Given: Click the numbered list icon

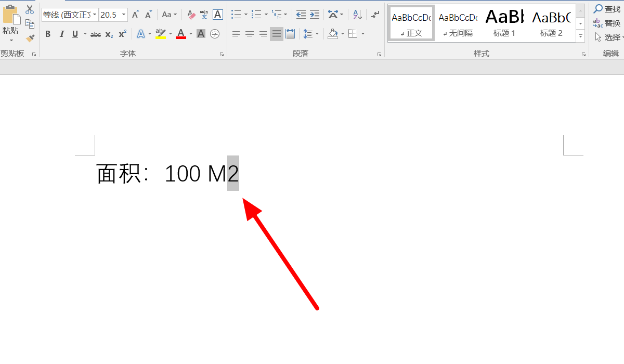Looking at the screenshot, I should point(256,15).
